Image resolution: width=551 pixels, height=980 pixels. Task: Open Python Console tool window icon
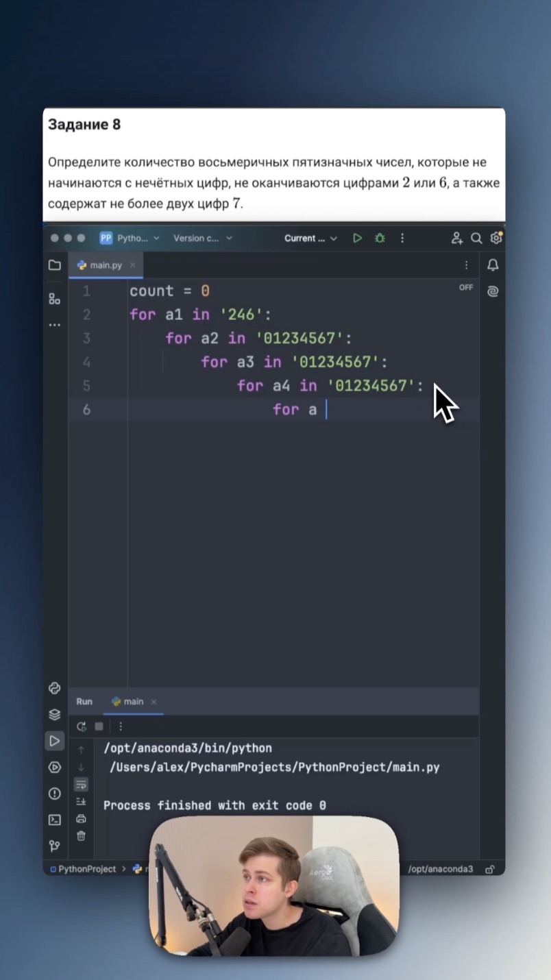(x=55, y=689)
